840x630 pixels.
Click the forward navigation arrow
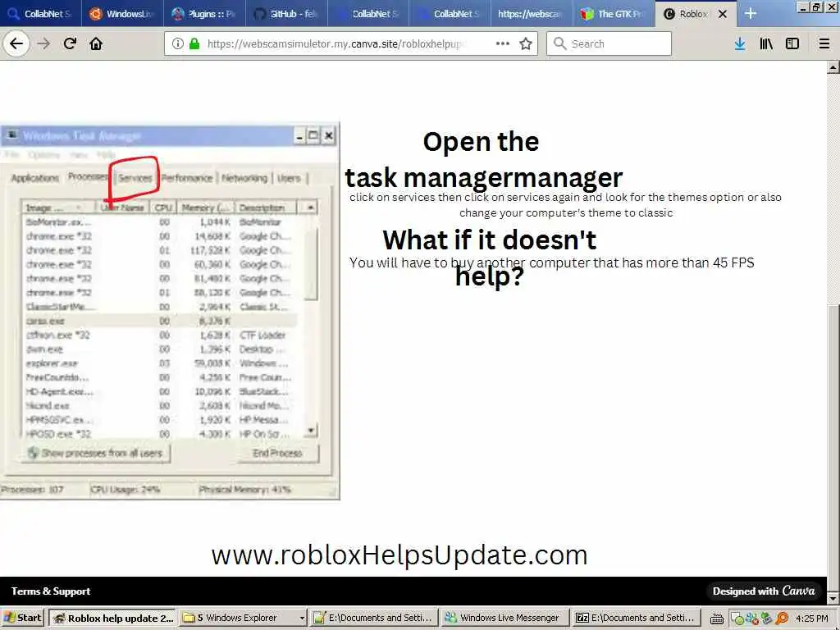(x=43, y=43)
